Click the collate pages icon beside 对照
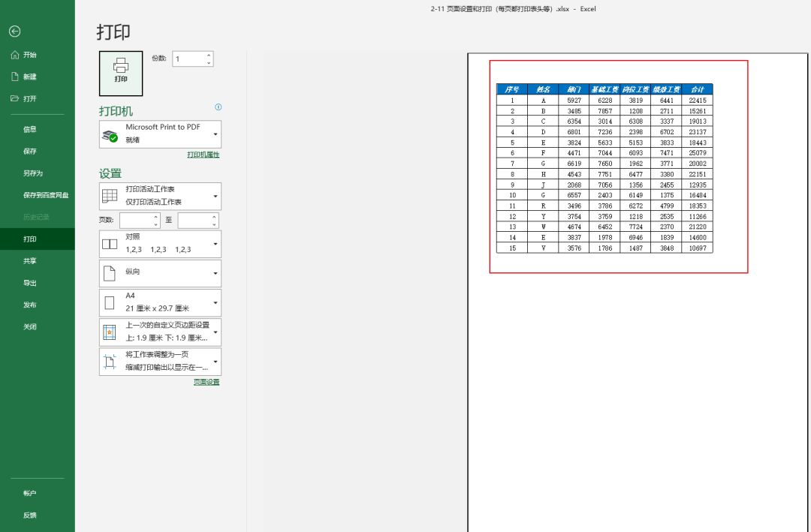 click(x=110, y=244)
